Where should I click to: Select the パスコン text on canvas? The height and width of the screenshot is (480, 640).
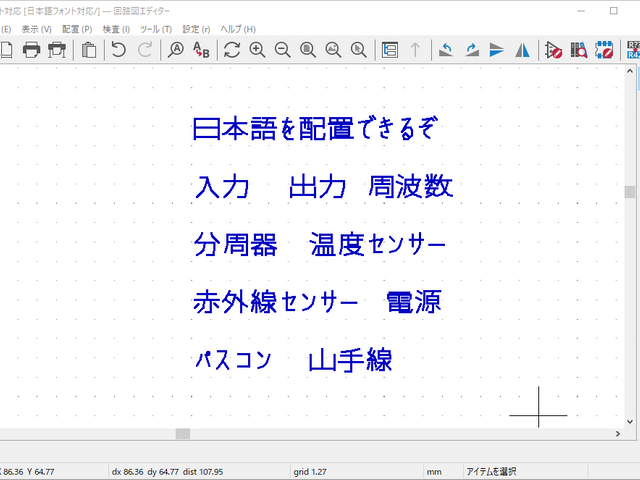[233, 360]
